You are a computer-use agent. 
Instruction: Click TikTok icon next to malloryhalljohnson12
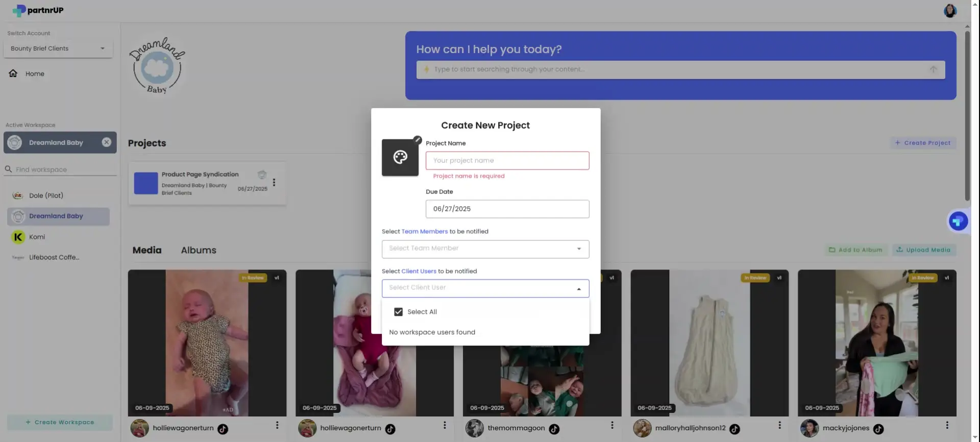(x=734, y=429)
